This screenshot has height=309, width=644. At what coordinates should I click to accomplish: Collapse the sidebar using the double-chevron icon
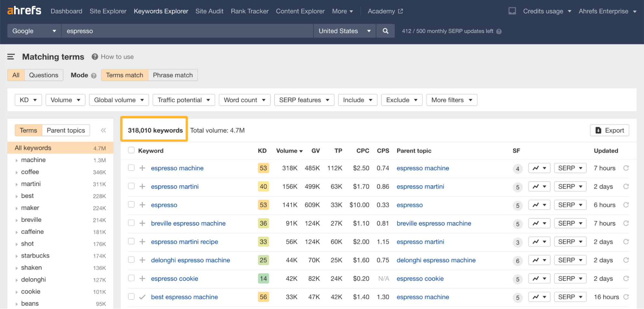(103, 130)
